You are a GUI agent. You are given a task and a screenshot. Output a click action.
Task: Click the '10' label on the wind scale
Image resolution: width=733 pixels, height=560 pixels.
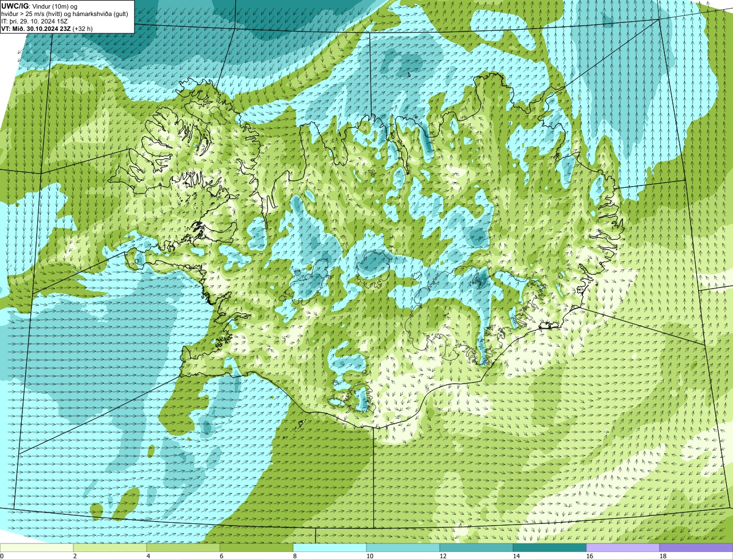point(370,556)
